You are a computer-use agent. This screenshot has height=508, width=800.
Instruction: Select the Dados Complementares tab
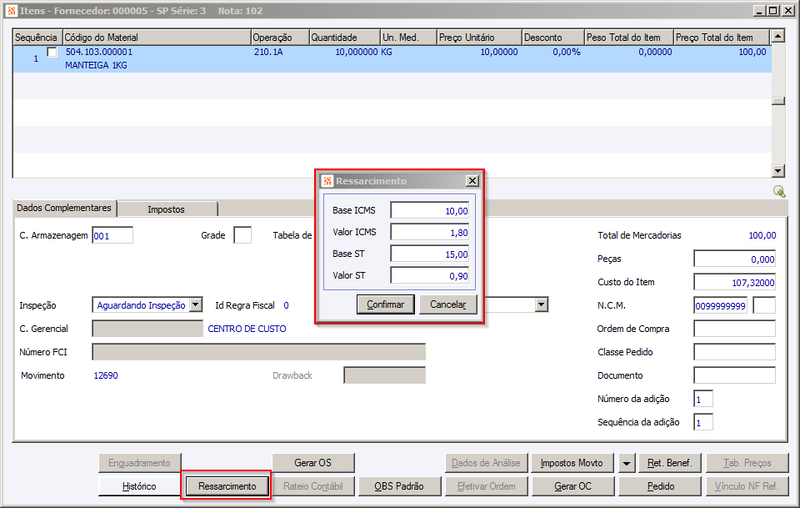(x=64, y=208)
